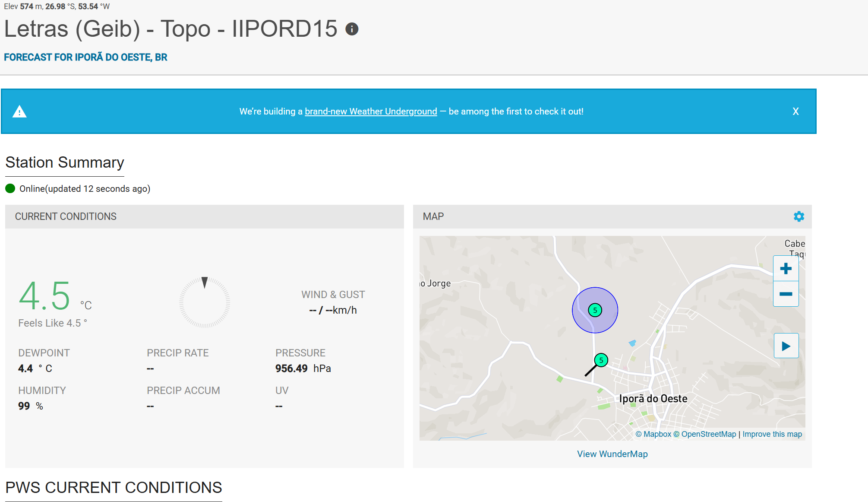Select the station marker in purple circle
868x502 pixels.
pyautogui.click(x=595, y=310)
